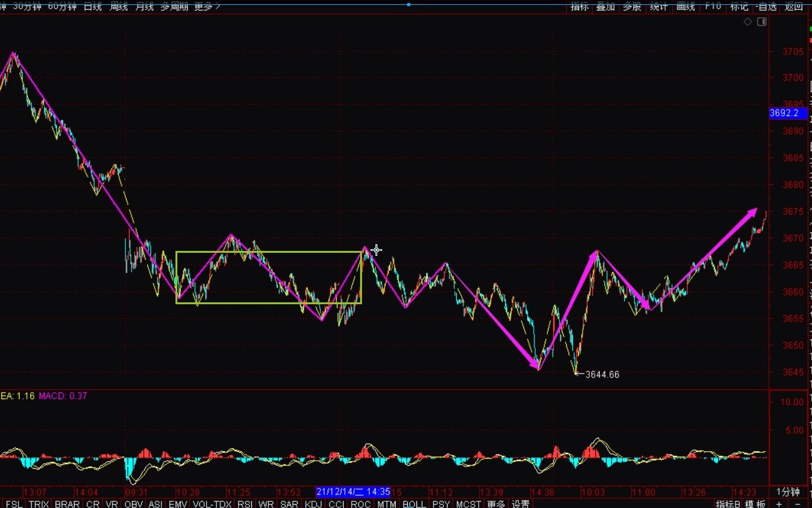The width and height of the screenshot is (812, 508).
Task: Click the 指标B button
Action: 727,504
